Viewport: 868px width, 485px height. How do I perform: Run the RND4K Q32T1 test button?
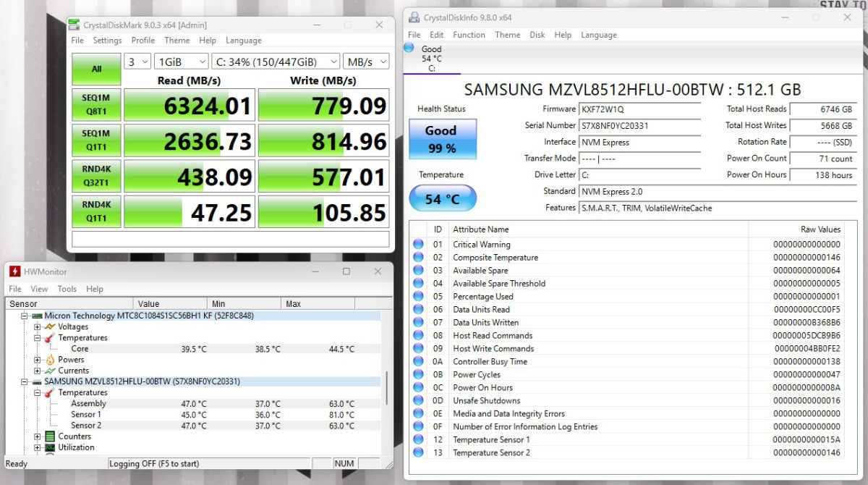pos(96,175)
